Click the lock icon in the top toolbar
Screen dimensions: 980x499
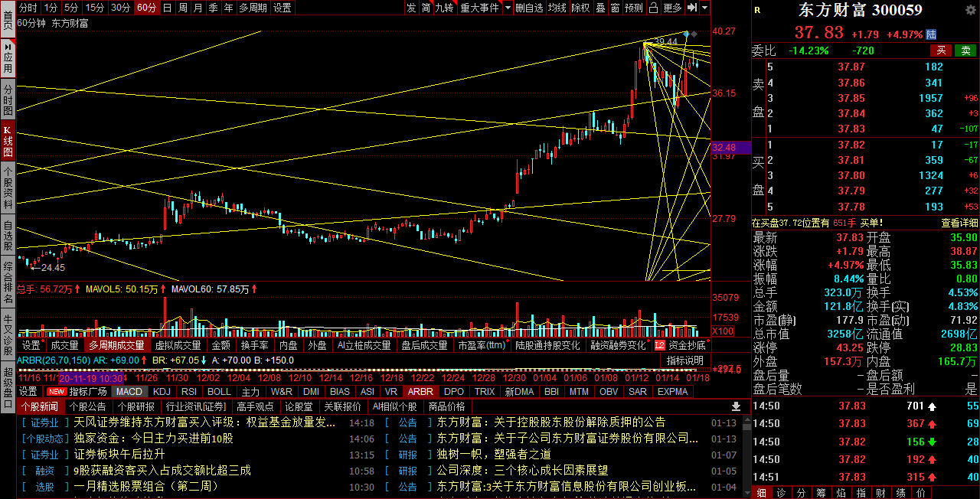coord(653,8)
